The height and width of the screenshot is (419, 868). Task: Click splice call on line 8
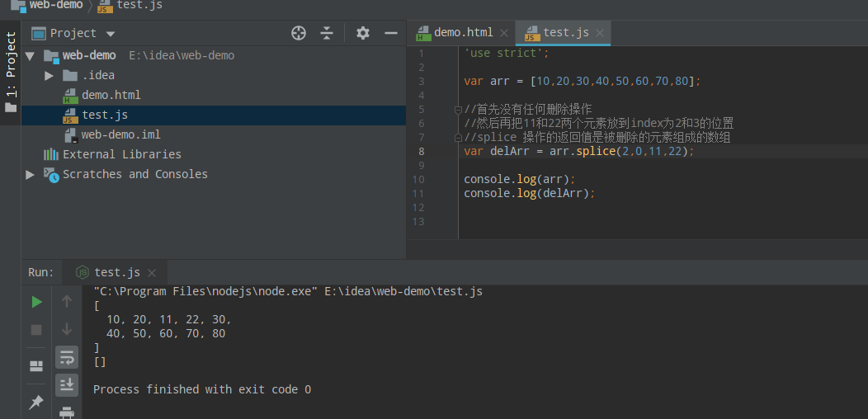coord(595,152)
